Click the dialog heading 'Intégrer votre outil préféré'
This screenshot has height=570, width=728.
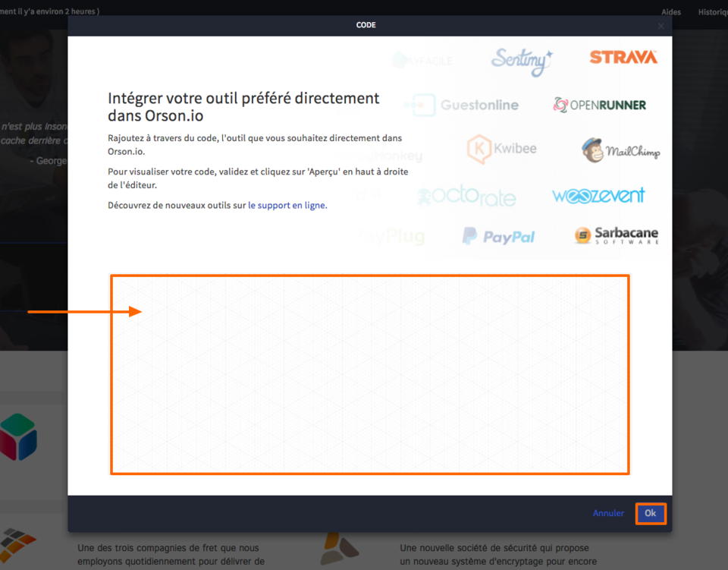click(243, 107)
